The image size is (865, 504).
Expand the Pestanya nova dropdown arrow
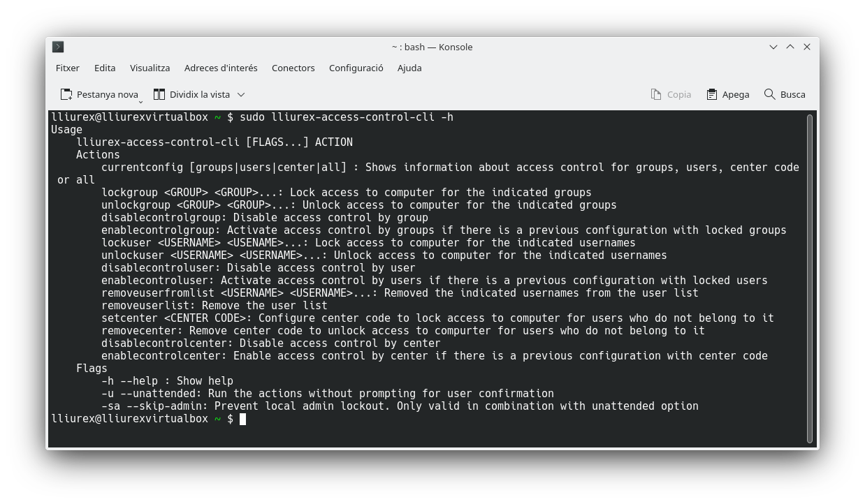click(140, 101)
